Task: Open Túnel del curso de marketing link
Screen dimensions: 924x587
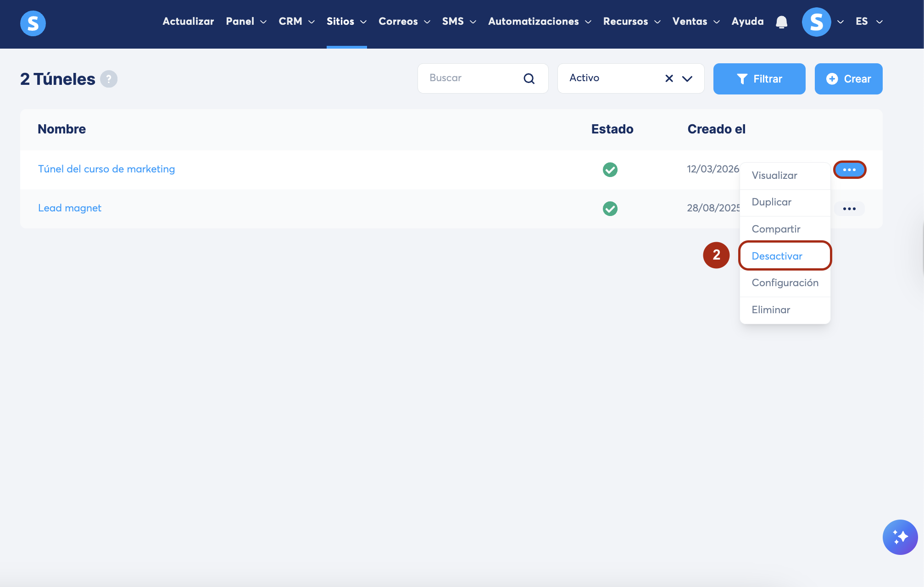Action: 106,169
